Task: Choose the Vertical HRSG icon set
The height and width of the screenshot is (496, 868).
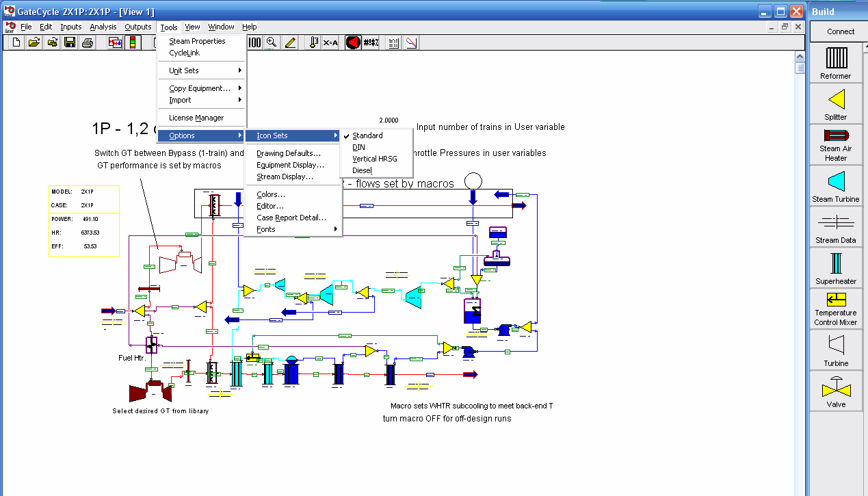Action: tap(377, 159)
